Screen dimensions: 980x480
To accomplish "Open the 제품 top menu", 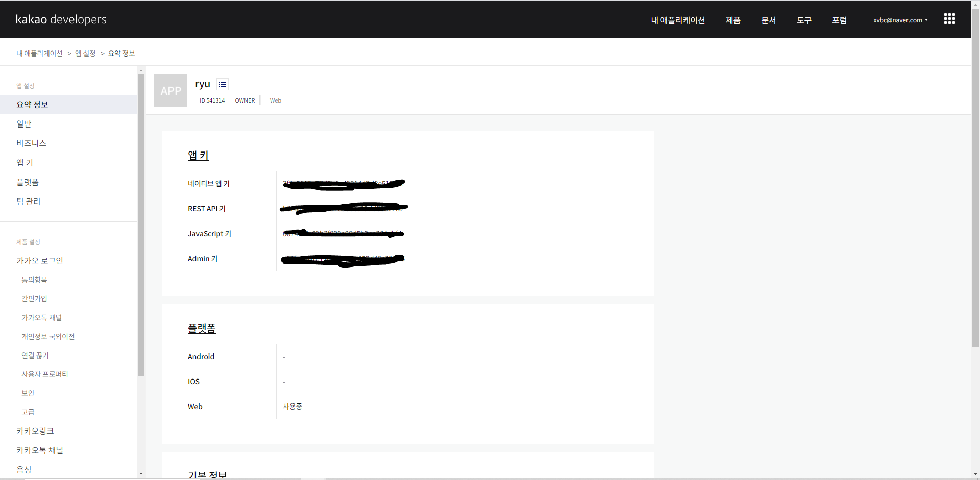I will point(733,20).
